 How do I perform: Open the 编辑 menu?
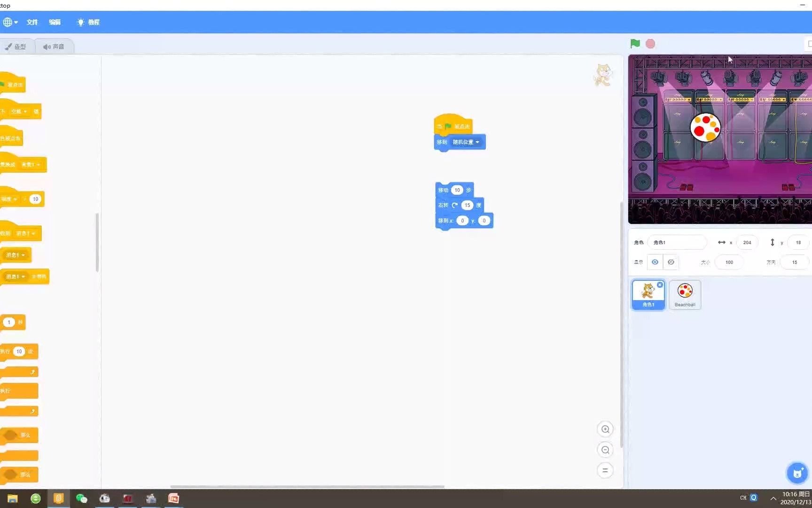point(55,22)
